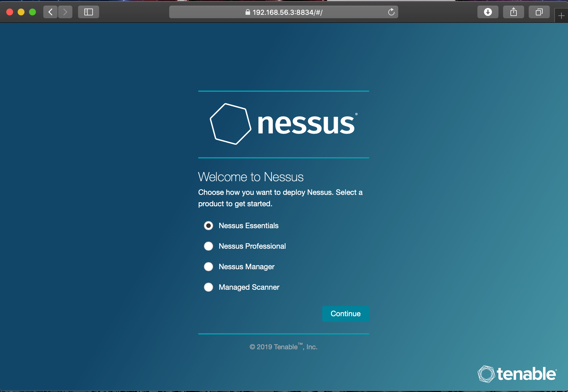Select the Nessus Essentials option
Viewport: 568px width, 392px height.
pyautogui.click(x=209, y=226)
